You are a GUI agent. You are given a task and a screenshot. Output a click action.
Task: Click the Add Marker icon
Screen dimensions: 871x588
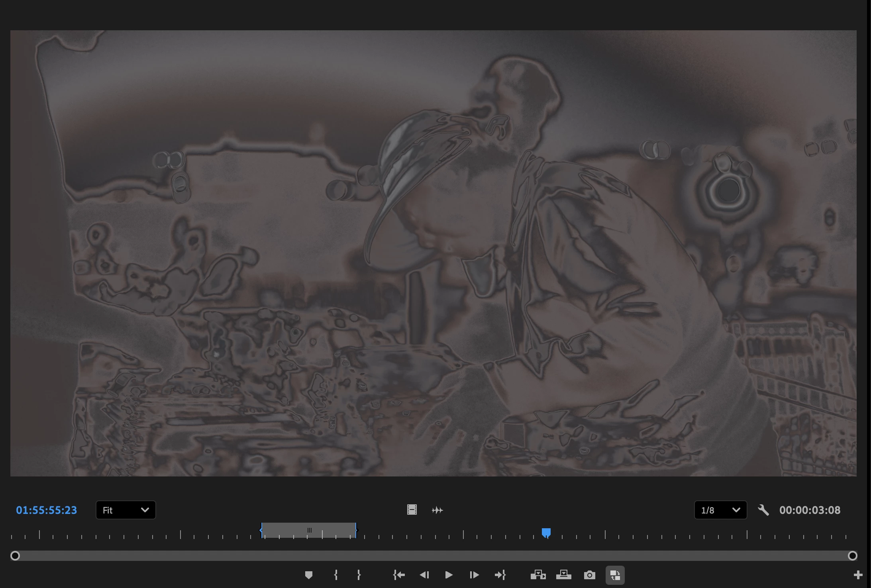pyautogui.click(x=309, y=575)
